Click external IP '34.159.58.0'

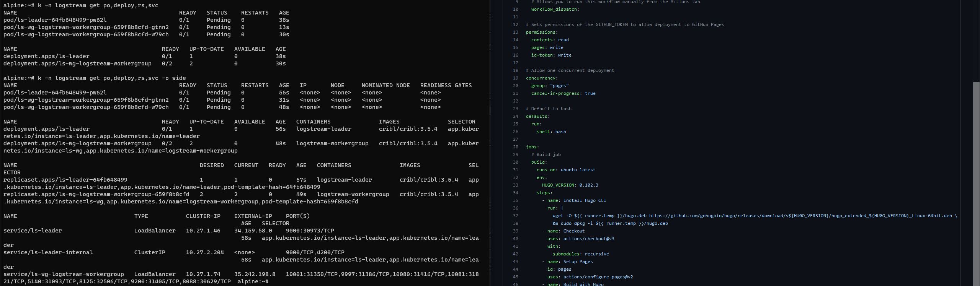(x=253, y=231)
